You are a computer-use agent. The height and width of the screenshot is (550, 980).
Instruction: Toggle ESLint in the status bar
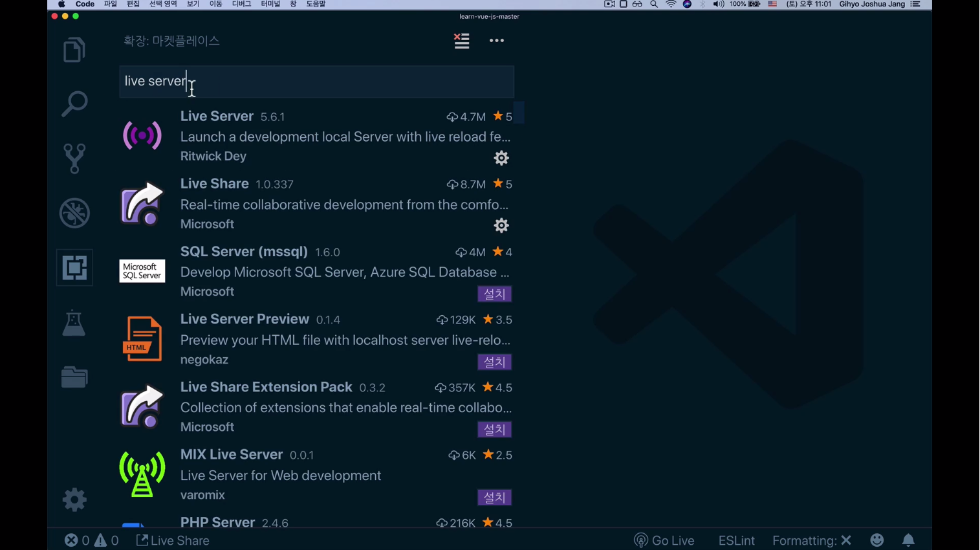(736, 540)
